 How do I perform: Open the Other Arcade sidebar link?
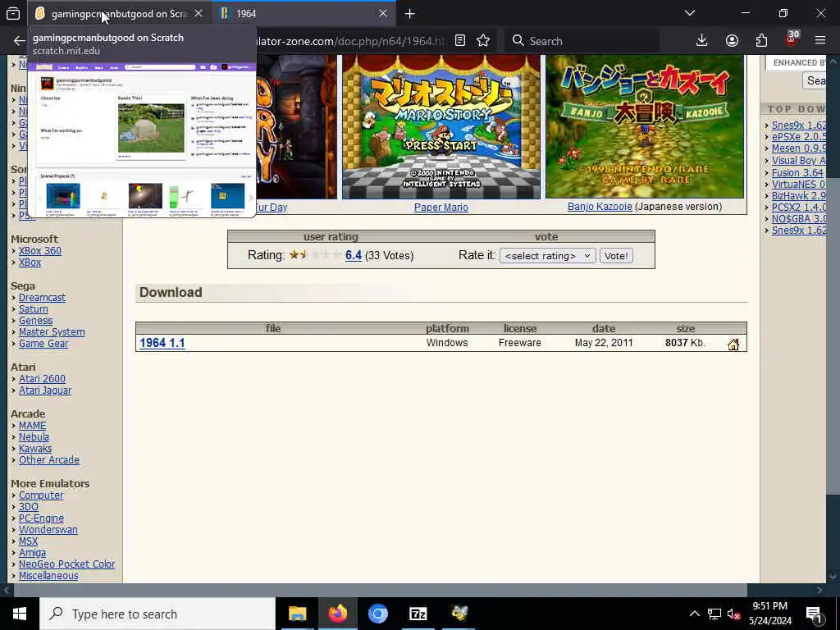coord(48,460)
